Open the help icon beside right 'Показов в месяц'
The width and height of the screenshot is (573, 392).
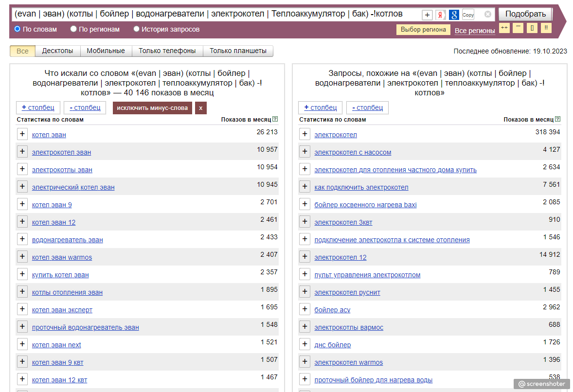557,119
